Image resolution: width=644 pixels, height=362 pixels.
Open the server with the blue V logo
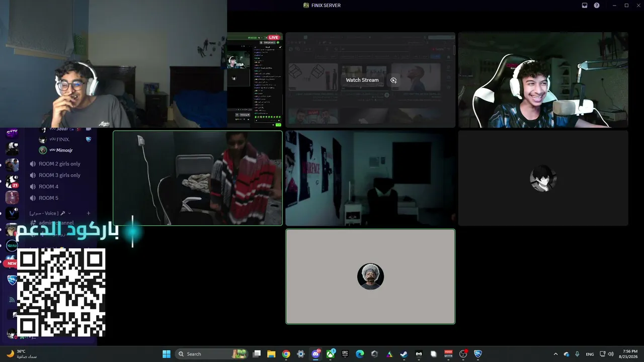click(x=12, y=213)
